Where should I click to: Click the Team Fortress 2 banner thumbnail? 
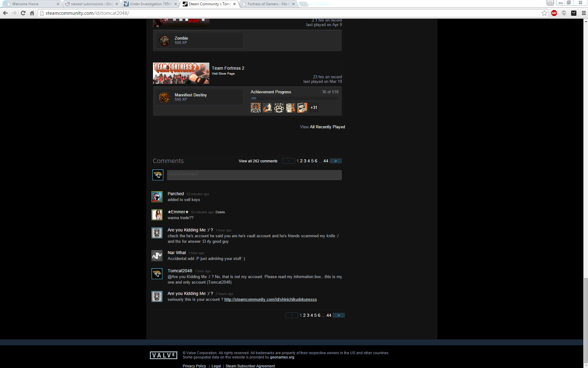coord(181,73)
